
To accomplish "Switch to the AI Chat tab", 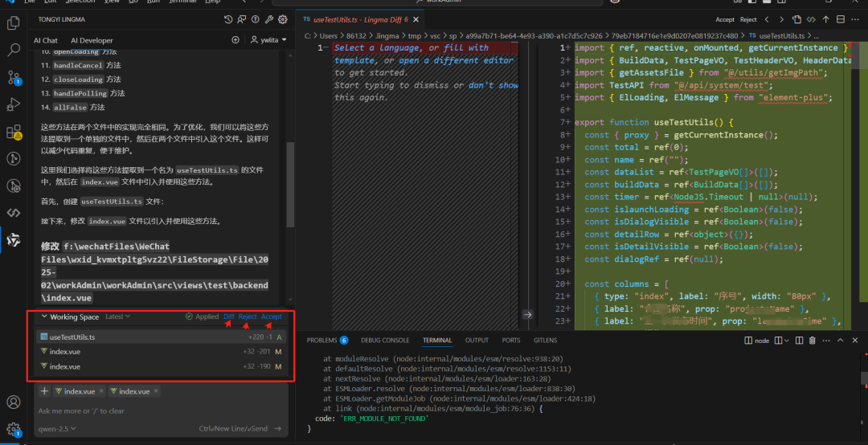I will click(x=45, y=40).
